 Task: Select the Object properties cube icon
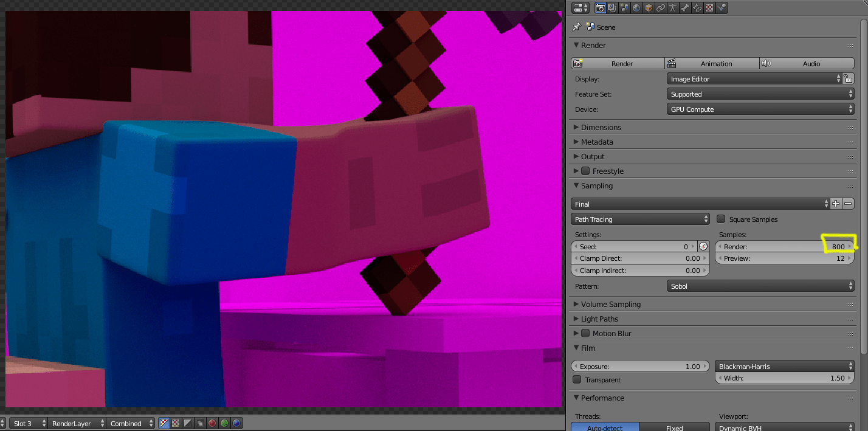click(x=648, y=7)
